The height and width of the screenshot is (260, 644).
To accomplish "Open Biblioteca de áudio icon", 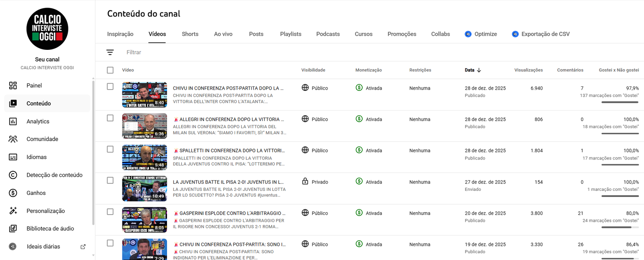I will [13, 229].
